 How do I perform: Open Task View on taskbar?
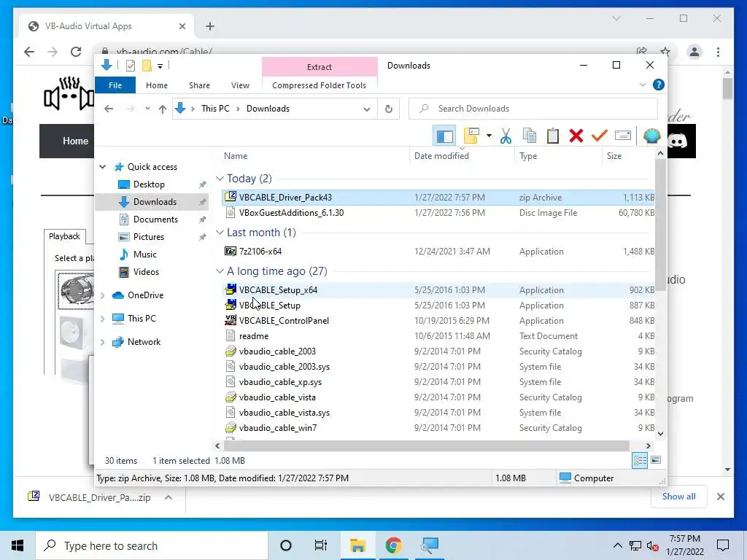pyautogui.click(x=321, y=545)
